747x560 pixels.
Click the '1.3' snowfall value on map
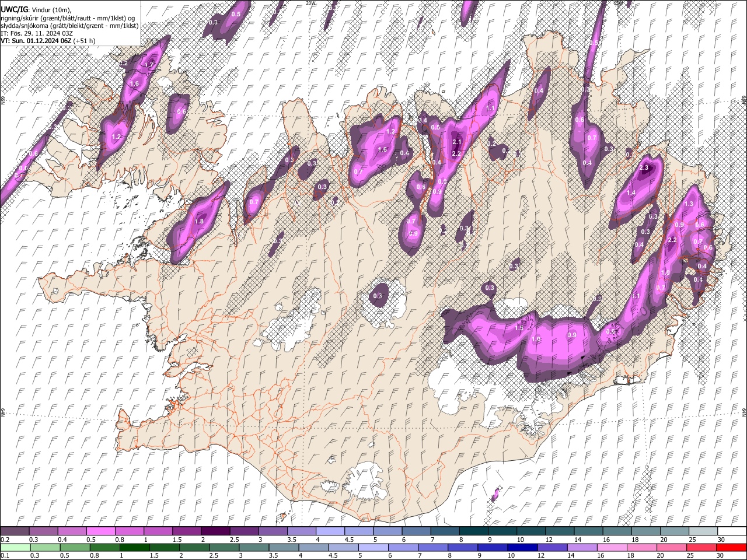[x=689, y=204]
